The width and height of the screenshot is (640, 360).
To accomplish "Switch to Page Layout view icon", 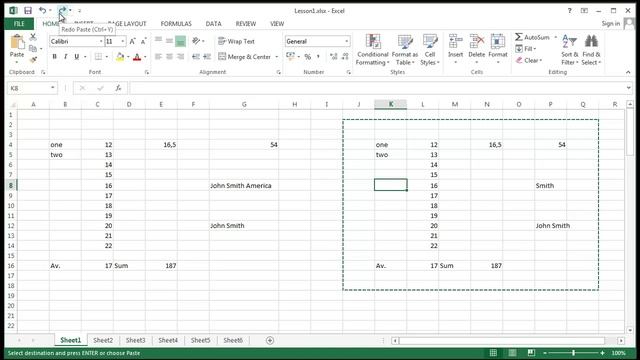I will tap(512, 353).
